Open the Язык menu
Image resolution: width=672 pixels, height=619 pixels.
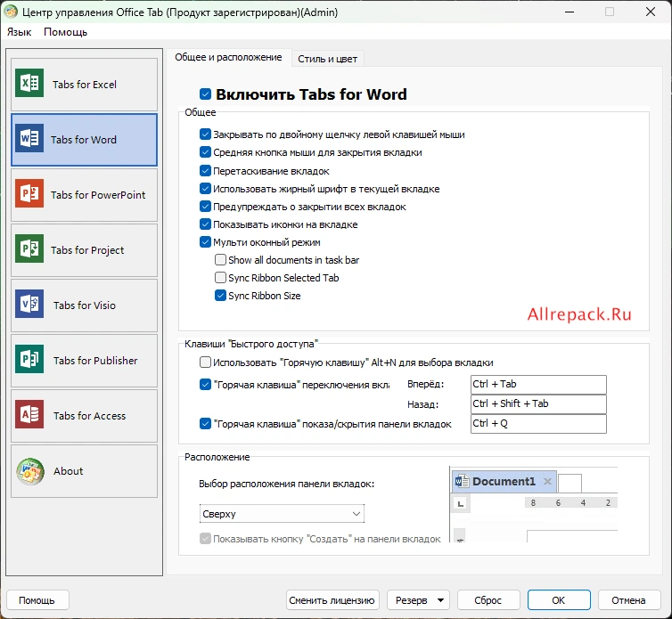(x=19, y=32)
